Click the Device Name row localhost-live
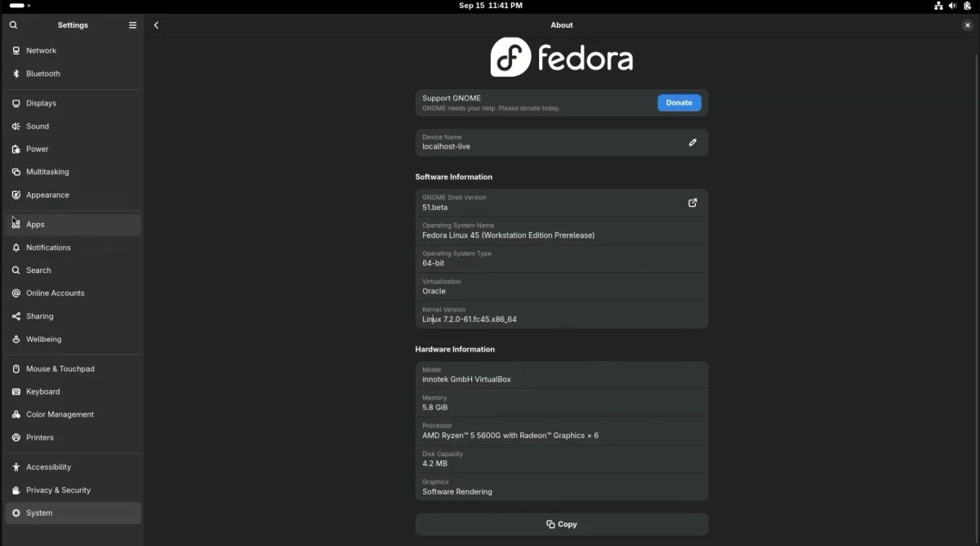 (561, 142)
